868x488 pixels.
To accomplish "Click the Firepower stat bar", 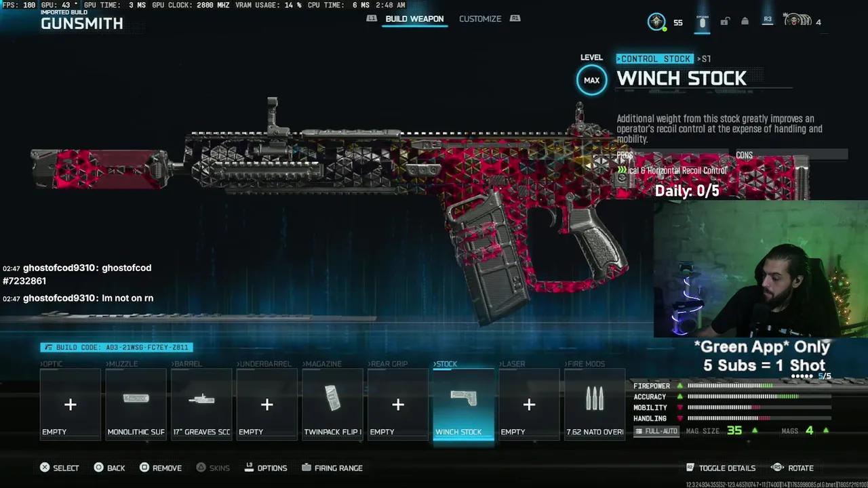I will pos(759,386).
